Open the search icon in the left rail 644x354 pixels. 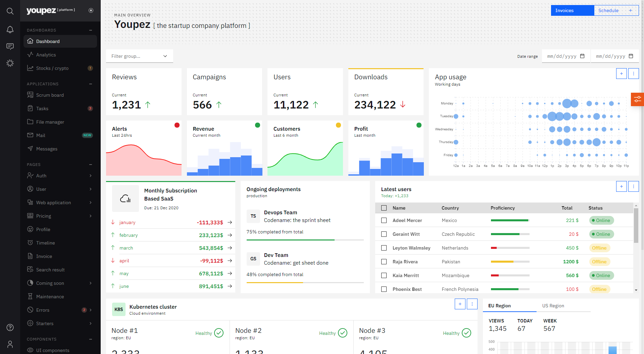click(10, 11)
